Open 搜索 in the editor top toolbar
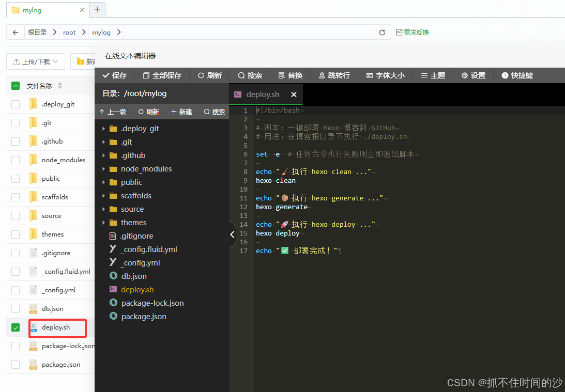Screen dimensions: 565x392 pos(250,75)
